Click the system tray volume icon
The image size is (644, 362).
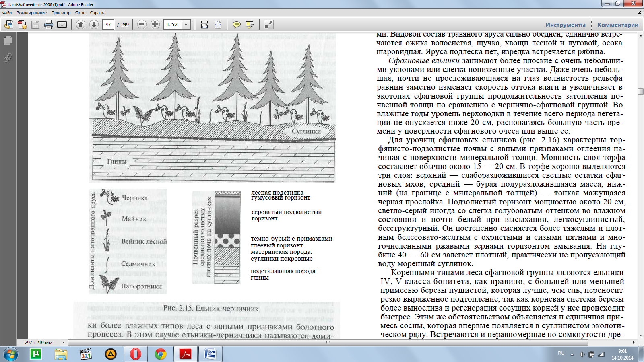click(582, 354)
